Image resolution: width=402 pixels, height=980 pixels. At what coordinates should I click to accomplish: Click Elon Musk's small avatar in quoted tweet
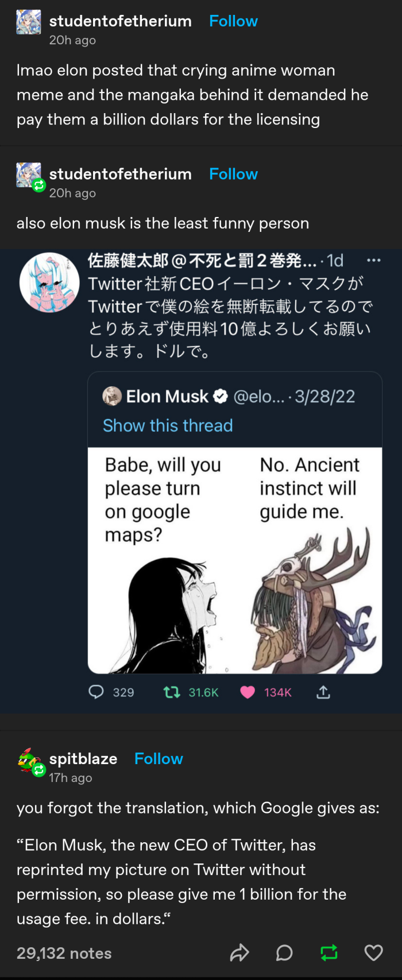(x=112, y=396)
